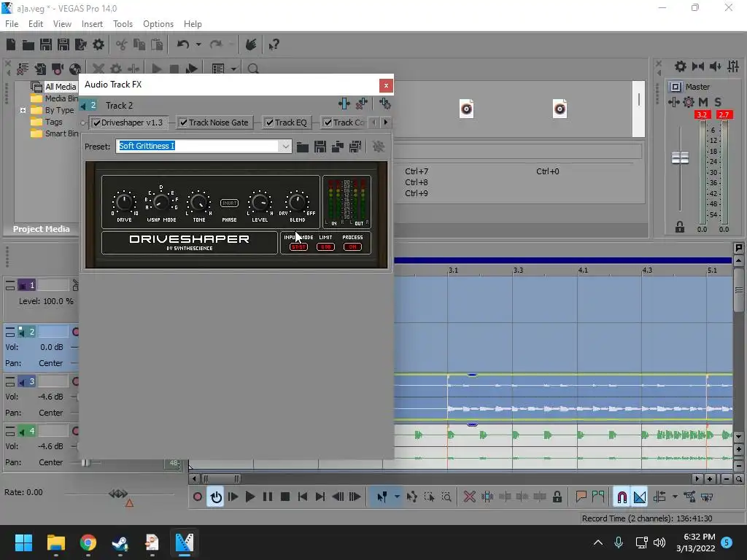
Task: Open the View menu
Action: 62,24
